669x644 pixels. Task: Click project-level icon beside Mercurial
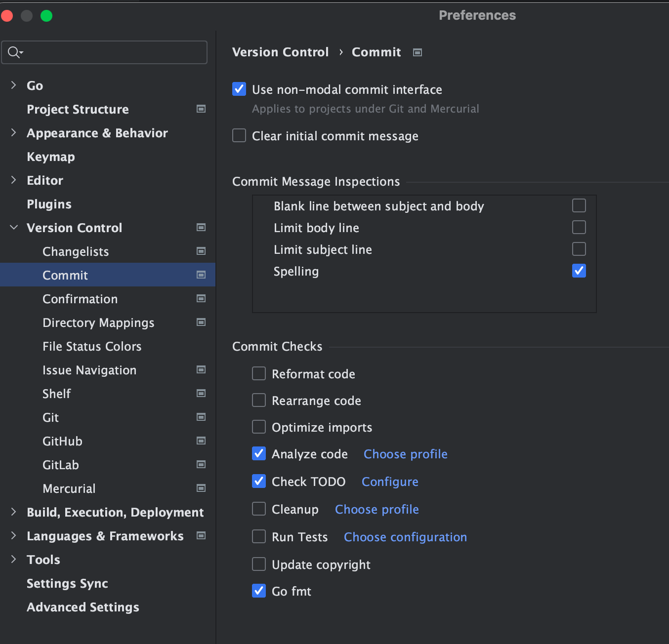[x=201, y=488]
